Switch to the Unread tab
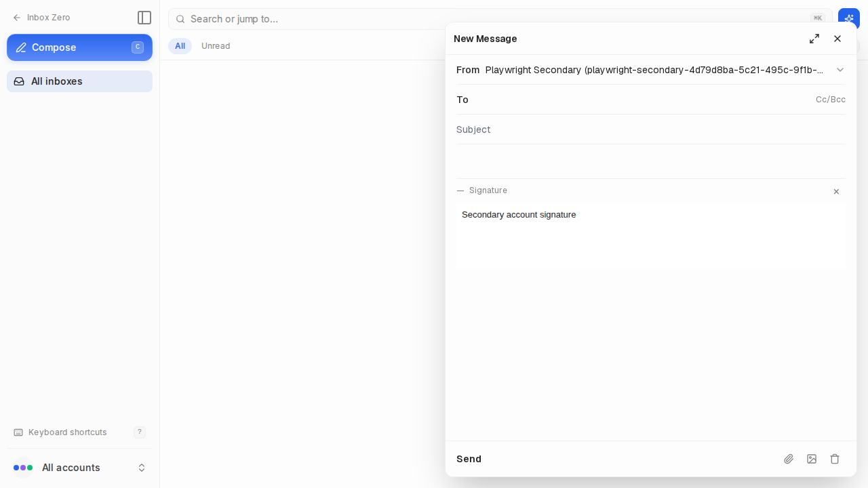 click(216, 46)
